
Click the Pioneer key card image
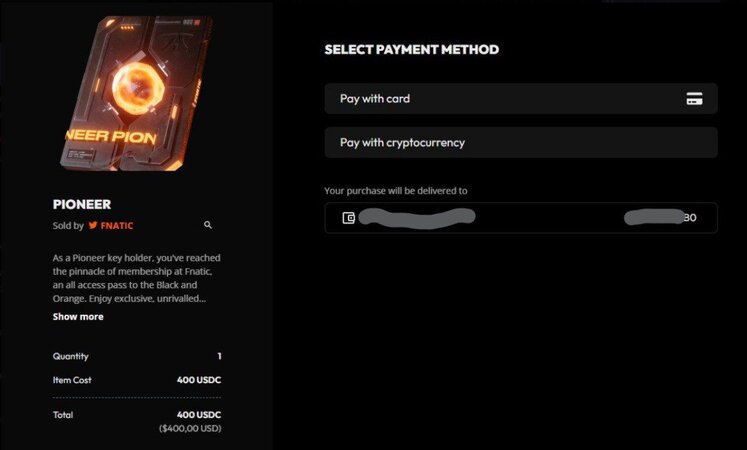[136, 93]
